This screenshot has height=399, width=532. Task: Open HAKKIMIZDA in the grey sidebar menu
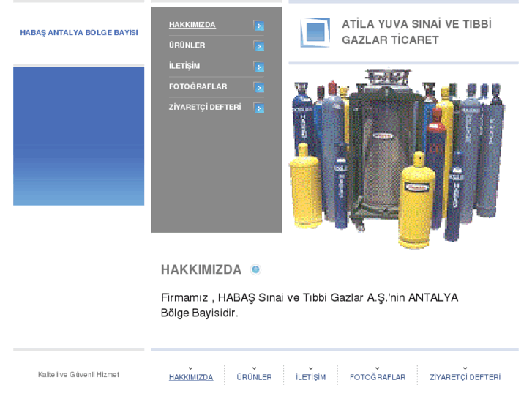[x=192, y=25]
